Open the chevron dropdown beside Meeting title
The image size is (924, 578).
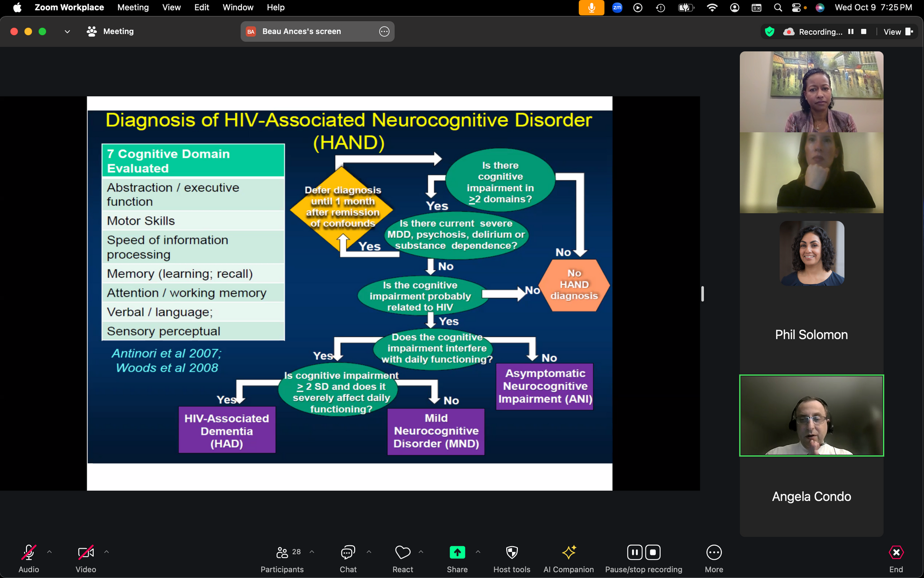point(67,32)
